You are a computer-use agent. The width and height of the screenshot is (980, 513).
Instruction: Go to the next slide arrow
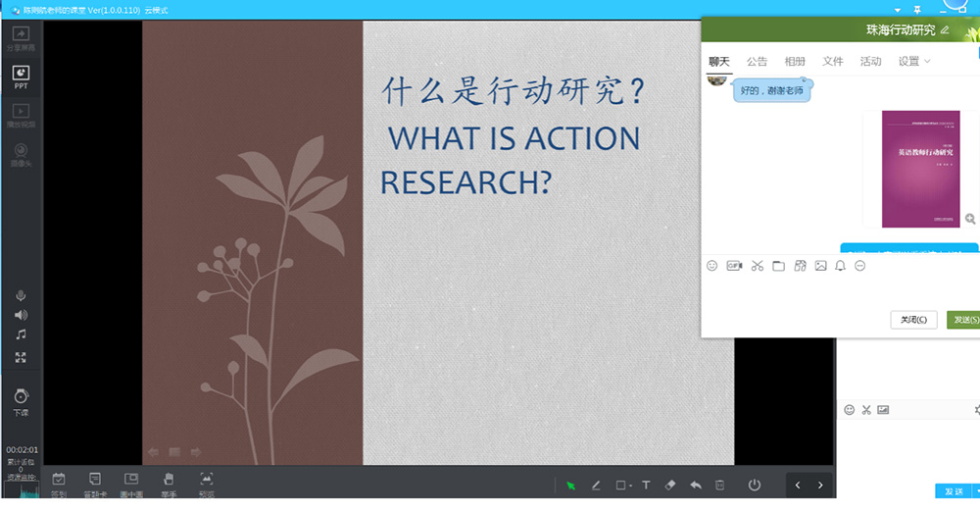(820, 485)
